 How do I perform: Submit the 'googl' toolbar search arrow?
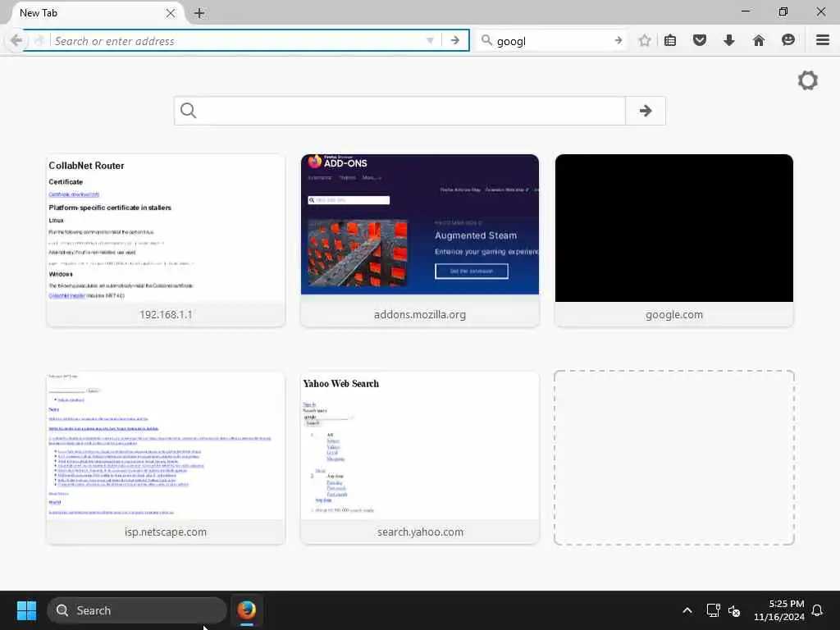point(619,41)
